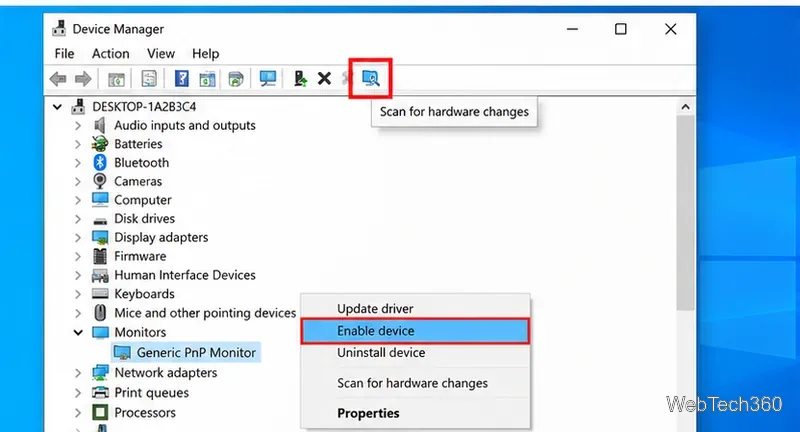Click the toolbar icon right of the Help icon

click(207, 79)
